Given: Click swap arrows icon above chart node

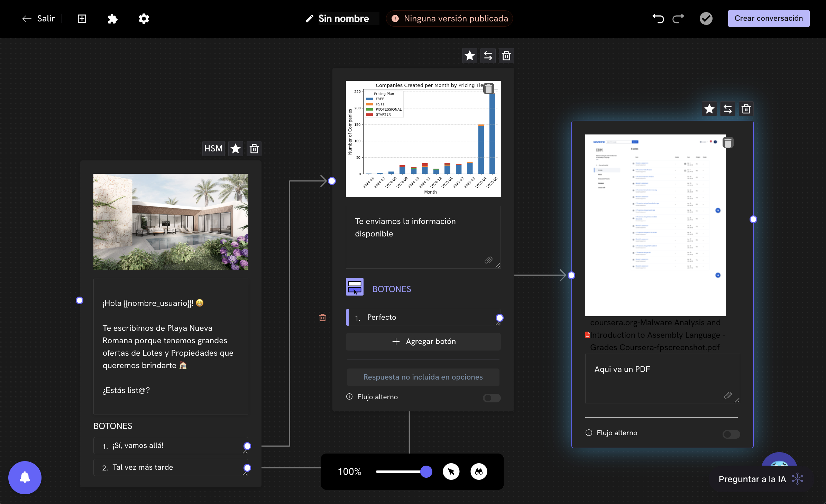Looking at the screenshot, I should click(488, 56).
